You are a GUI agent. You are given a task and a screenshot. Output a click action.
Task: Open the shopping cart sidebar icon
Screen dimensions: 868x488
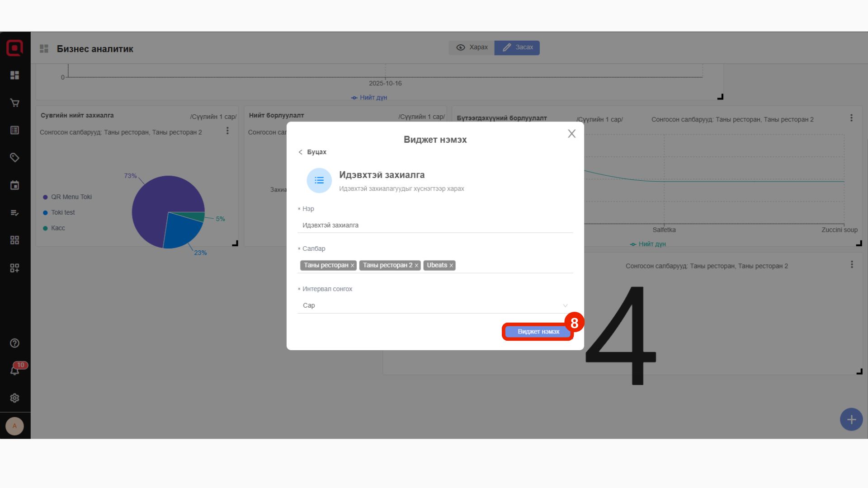pyautogui.click(x=14, y=103)
